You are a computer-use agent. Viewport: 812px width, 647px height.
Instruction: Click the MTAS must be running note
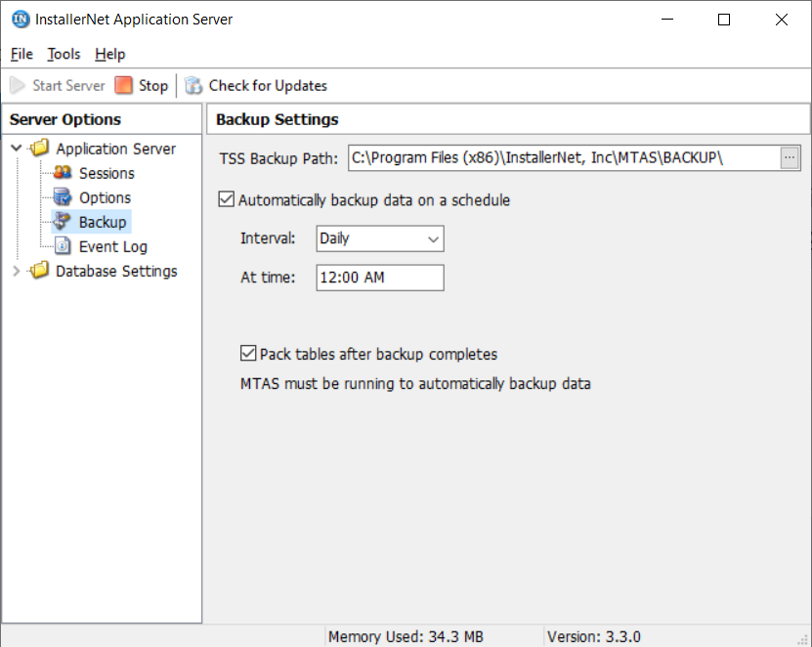point(415,383)
